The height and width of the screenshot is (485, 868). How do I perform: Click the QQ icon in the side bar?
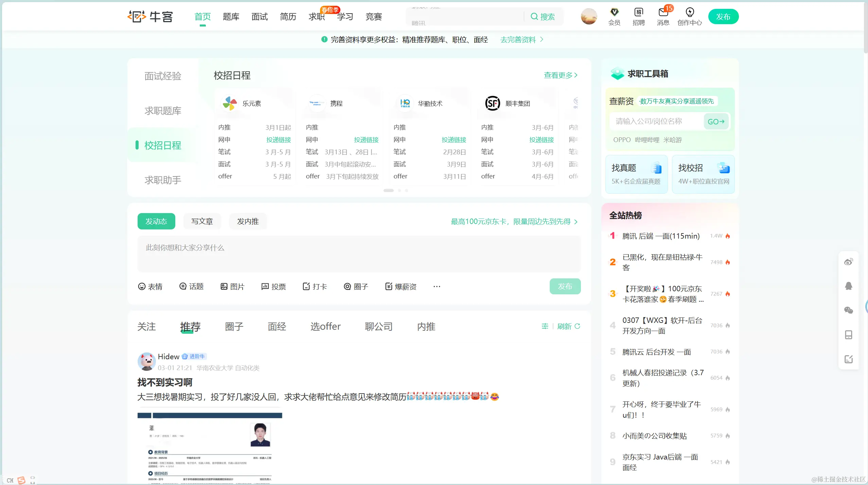[848, 286]
